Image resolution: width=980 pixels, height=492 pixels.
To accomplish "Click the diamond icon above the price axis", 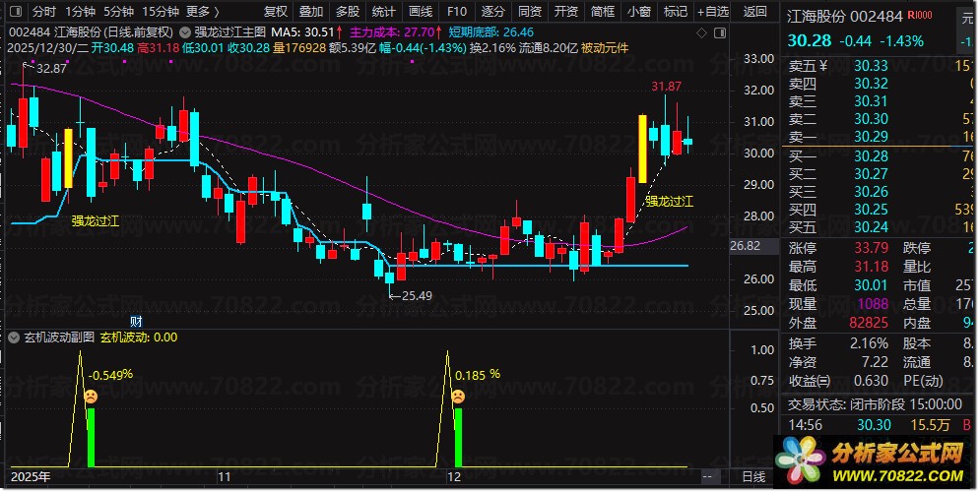I will click(x=702, y=32).
